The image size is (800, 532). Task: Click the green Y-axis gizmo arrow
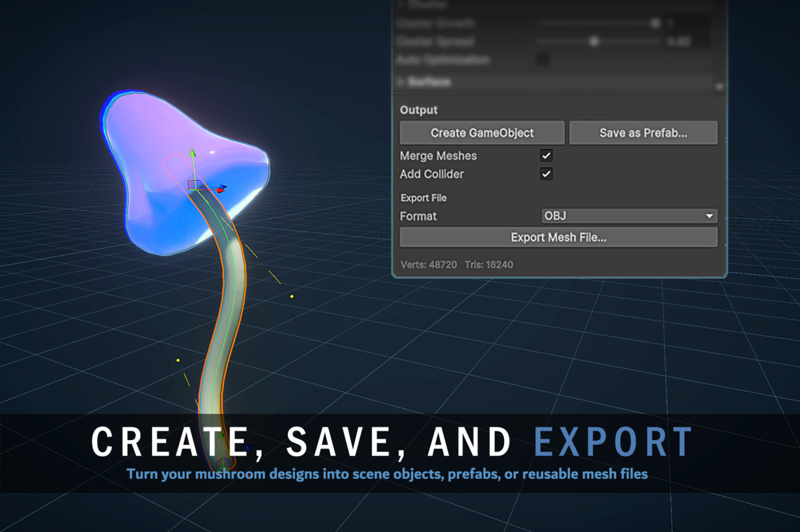[193, 154]
